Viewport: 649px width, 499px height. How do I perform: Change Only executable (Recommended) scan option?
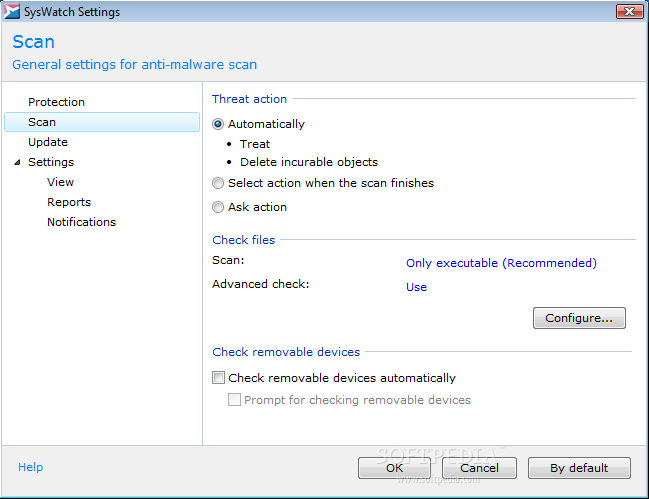pos(501,263)
